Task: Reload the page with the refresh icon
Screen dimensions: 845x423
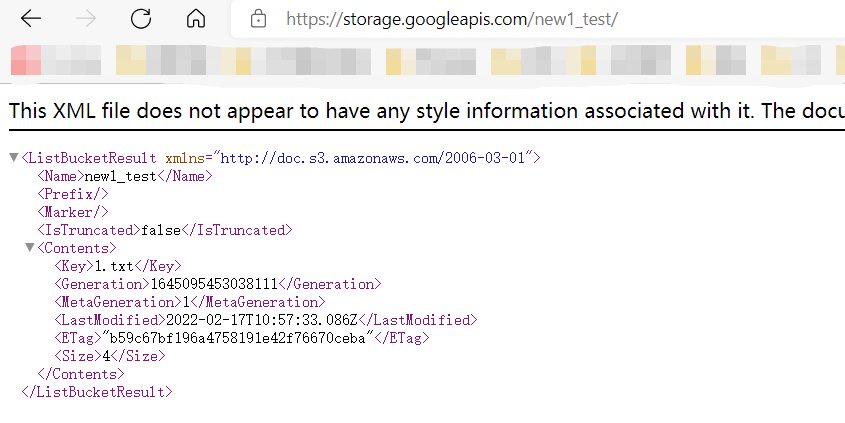Action: tap(141, 19)
